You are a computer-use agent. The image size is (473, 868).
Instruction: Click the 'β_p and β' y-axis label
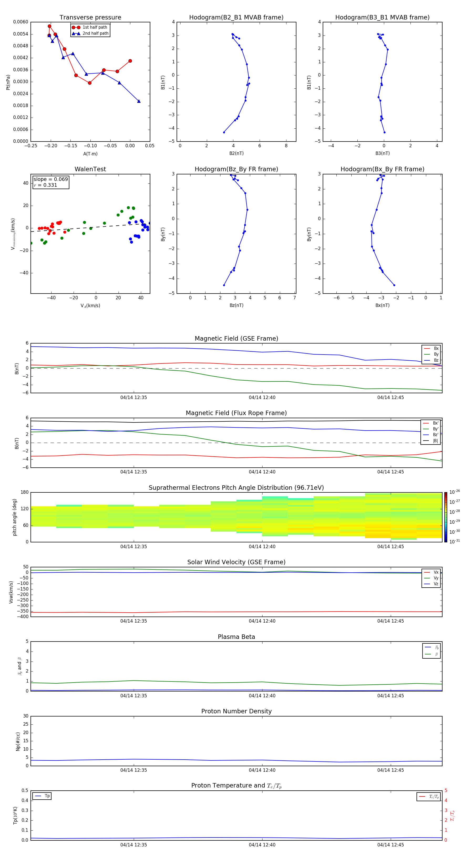click(19, 666)
